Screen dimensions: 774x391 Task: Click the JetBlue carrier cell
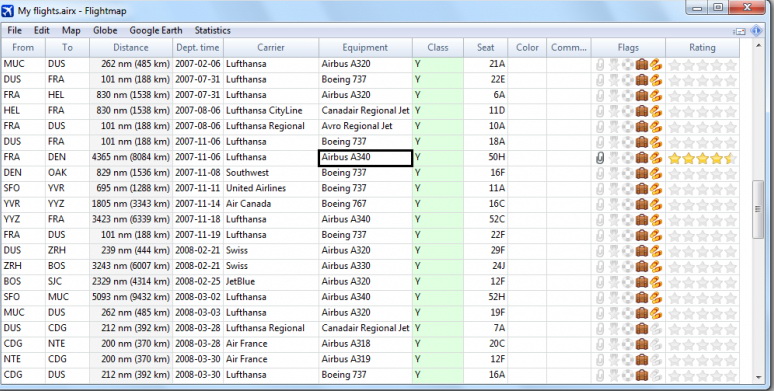tap(271, 282)
